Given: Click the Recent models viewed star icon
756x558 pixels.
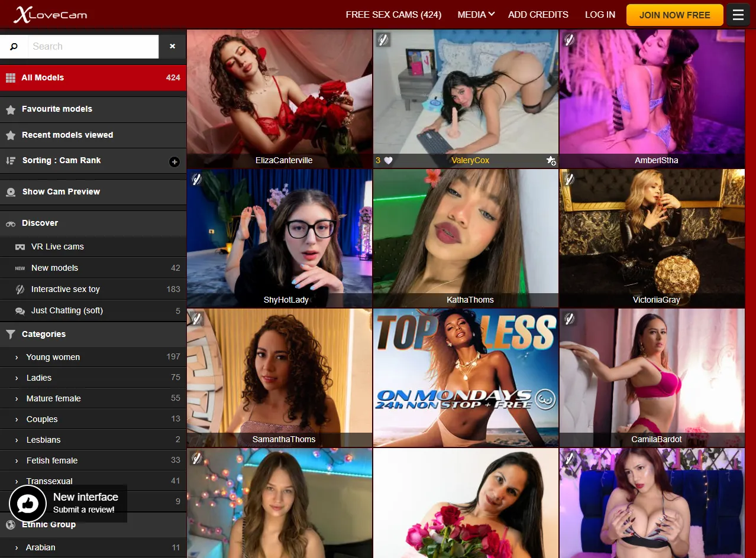Looking at the screenshot, I should tap(12, 135).
